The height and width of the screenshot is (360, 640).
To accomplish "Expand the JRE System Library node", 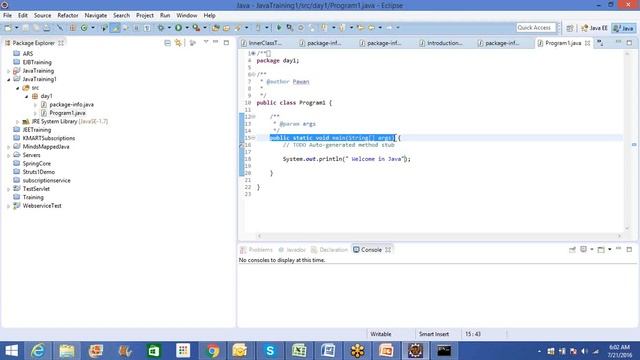I will coord(17,122).
